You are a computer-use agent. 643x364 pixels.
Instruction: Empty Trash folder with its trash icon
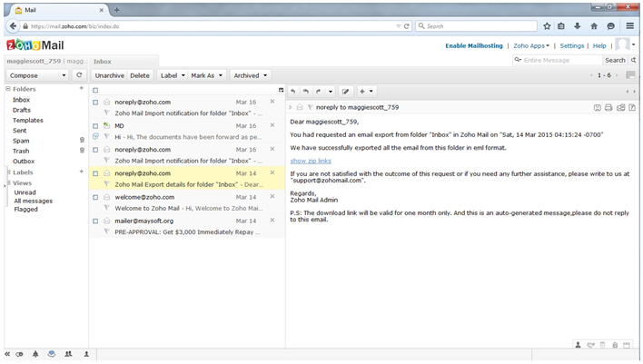pos(82,151)
